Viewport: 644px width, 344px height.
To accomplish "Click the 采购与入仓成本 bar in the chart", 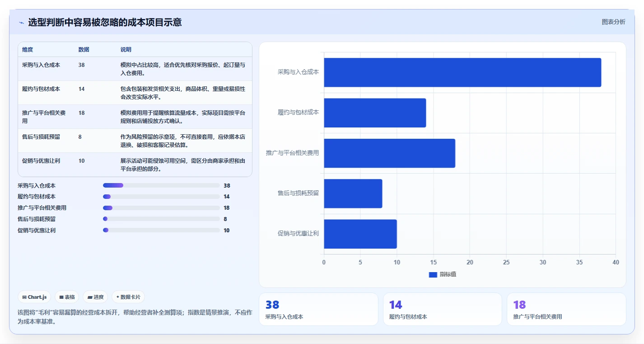I will pos(462,72).
